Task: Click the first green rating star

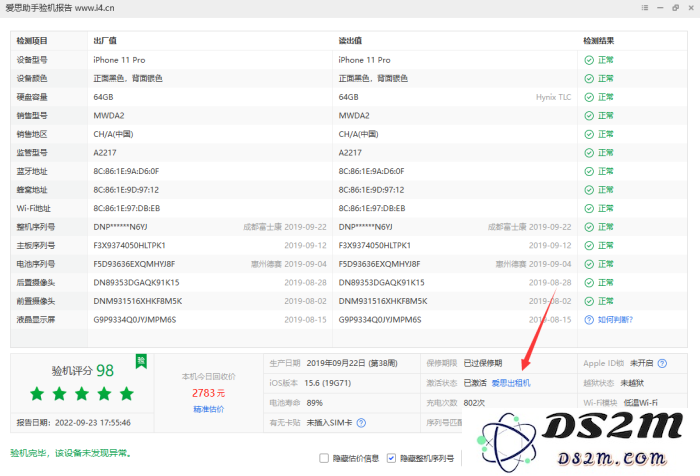Action: tap(37, 394)
